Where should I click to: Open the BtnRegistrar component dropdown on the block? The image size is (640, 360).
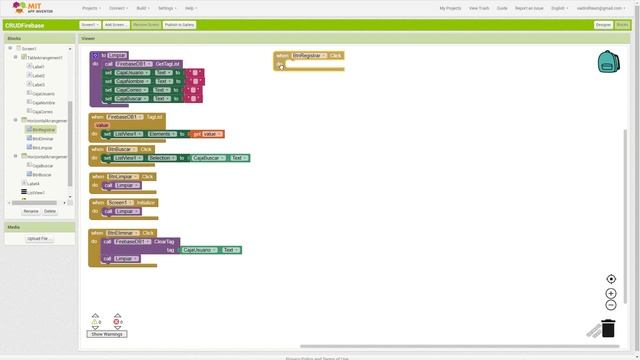309,56
